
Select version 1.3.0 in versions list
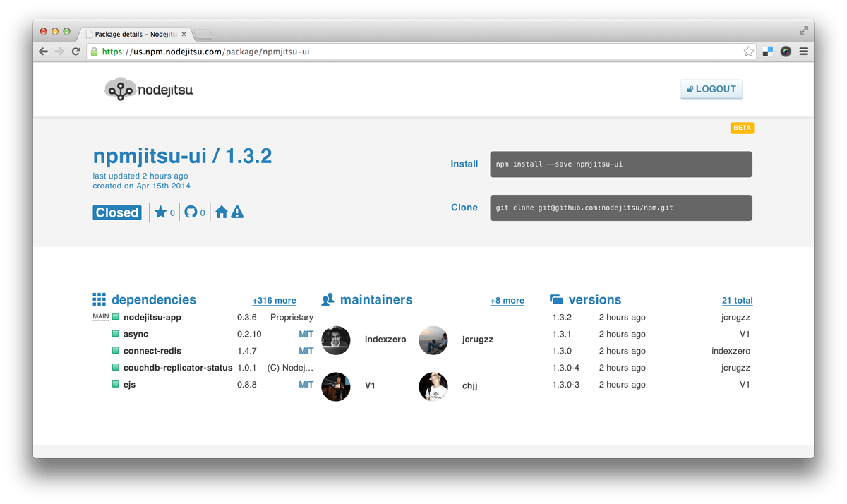click(562, 351)
